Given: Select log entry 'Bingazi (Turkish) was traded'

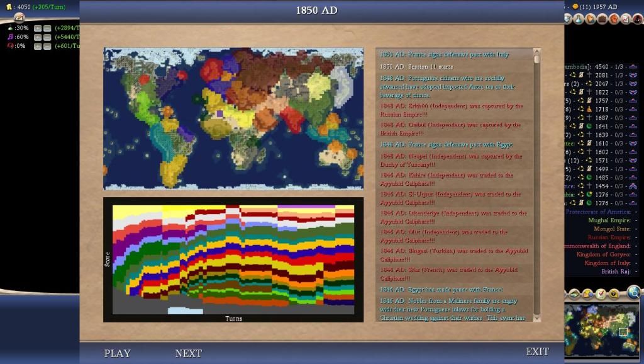Looking at the screenshot, I should (x=454, y=254).
